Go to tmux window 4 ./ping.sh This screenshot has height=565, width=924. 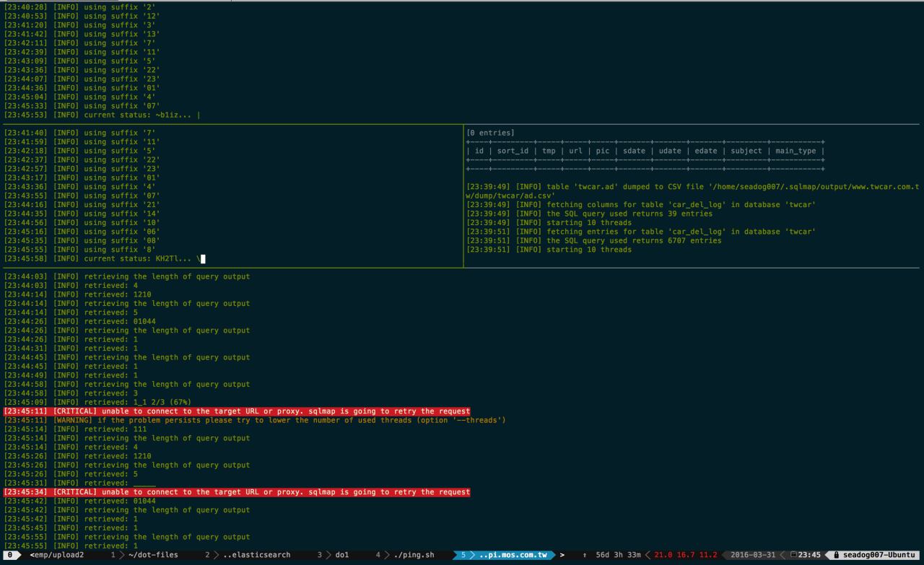(x=405, y=555)
